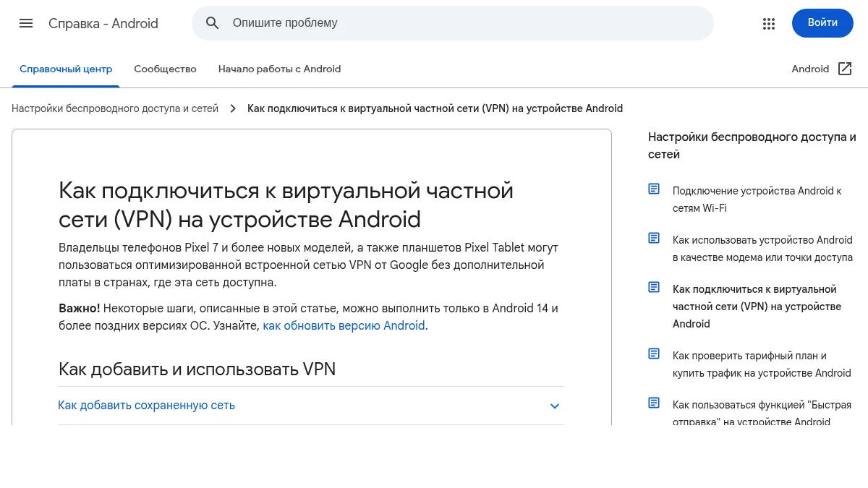Viewport: 868px width, 488px height.
Task: Click the main VPN article title
Action: pos(286,205)
